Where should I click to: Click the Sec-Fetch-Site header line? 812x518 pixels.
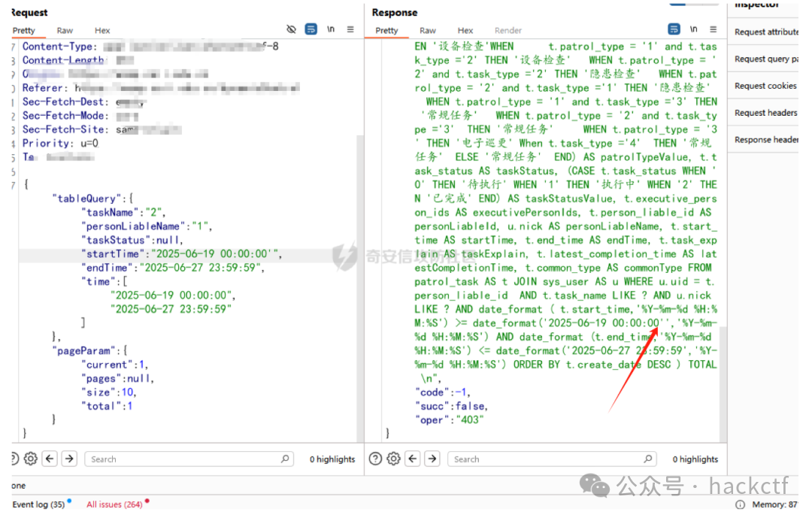tap(101, 129)
